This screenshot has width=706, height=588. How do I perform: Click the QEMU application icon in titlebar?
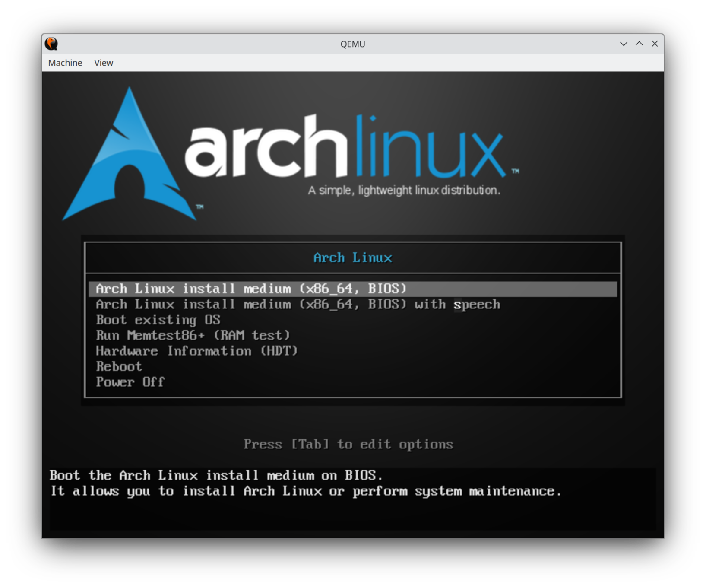[51, 43]
